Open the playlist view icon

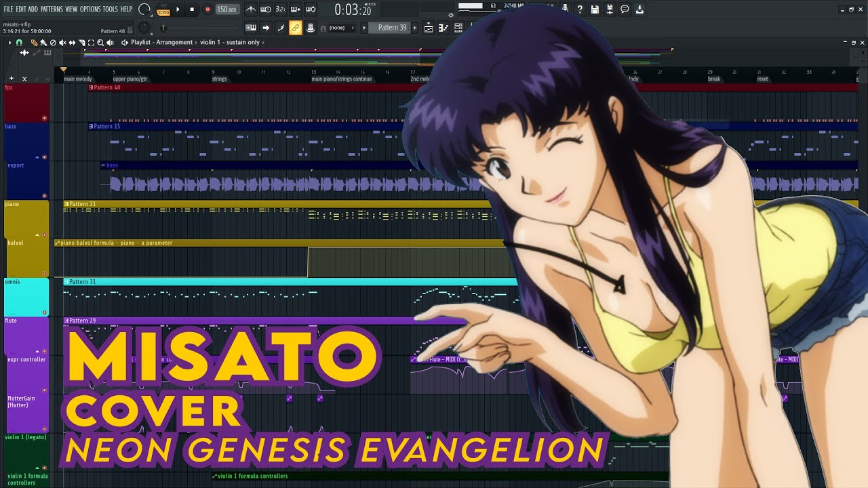[429, 28]
